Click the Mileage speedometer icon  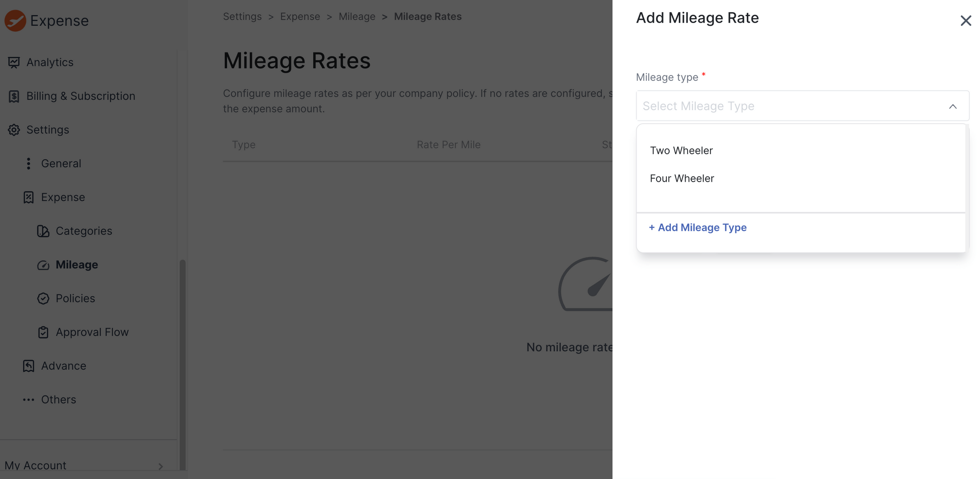click(43, 265)
